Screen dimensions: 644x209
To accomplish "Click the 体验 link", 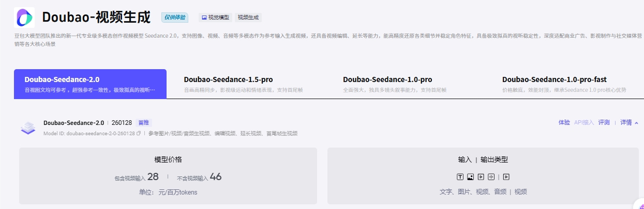I will tap(564, 123).
